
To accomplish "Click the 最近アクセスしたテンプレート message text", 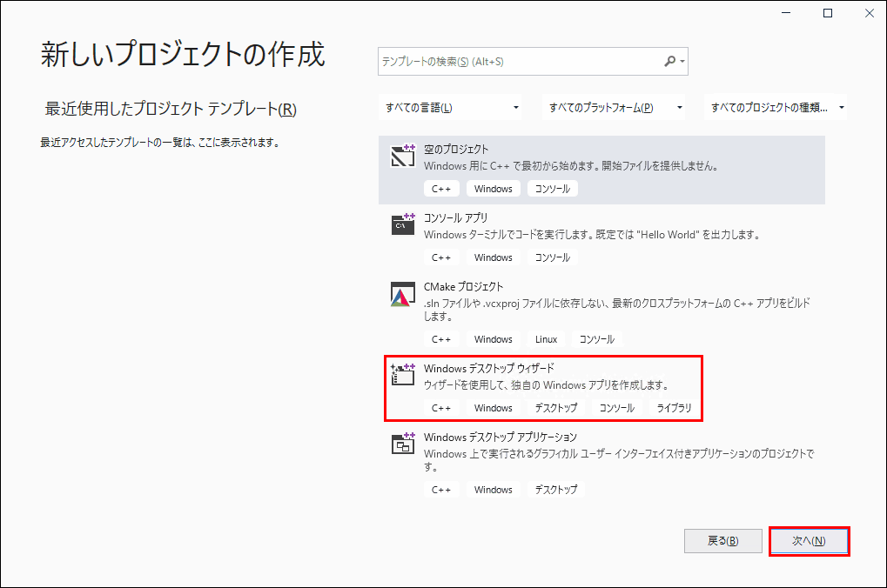I will [x=159, y=143].
